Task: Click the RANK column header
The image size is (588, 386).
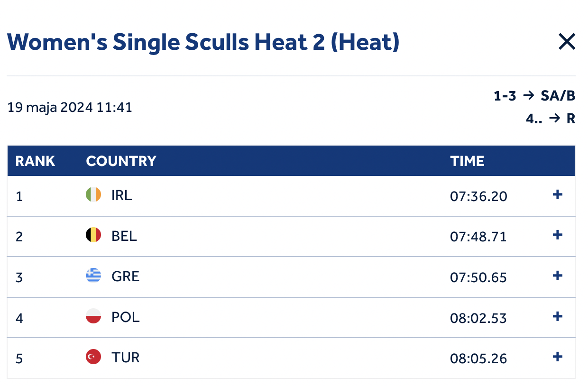Action: point(35,161)
